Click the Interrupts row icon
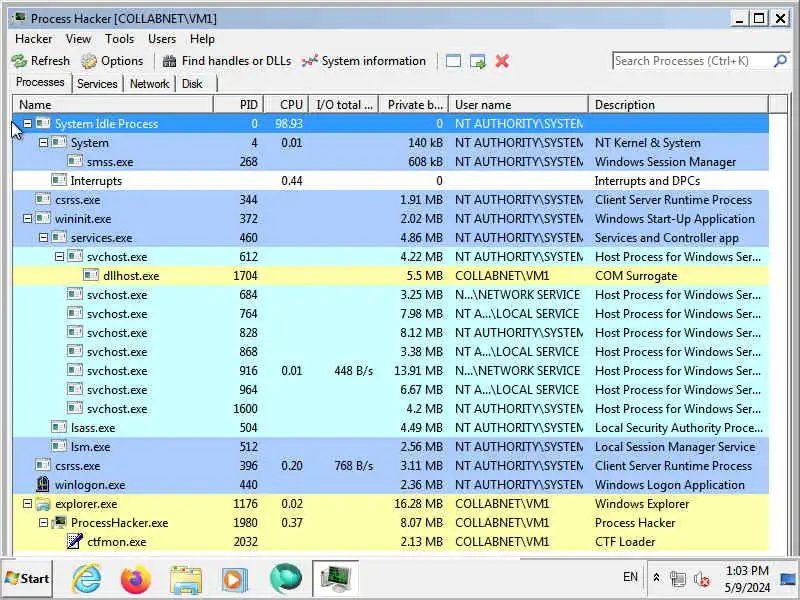Screen dimensions: 800x600 point(59,180)
